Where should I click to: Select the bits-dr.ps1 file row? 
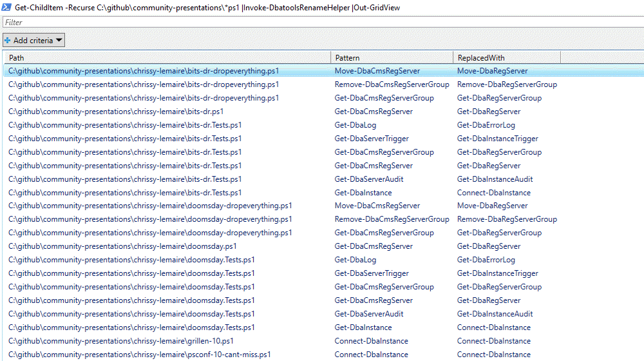pos(116,112)
